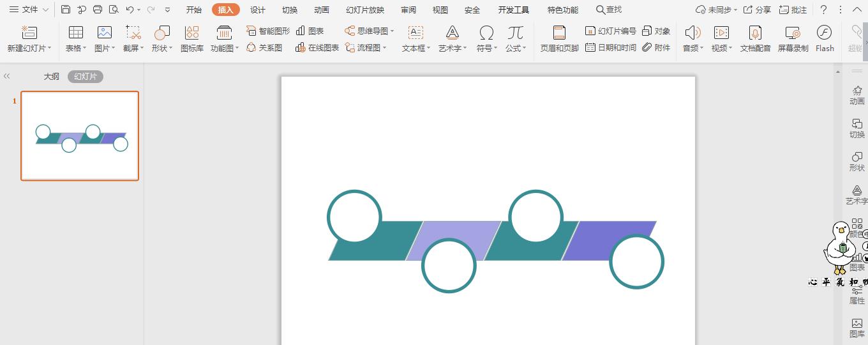Screen dimensions: 868x345
Task: Insert an 附件 attachment
Action: (657, 47)
